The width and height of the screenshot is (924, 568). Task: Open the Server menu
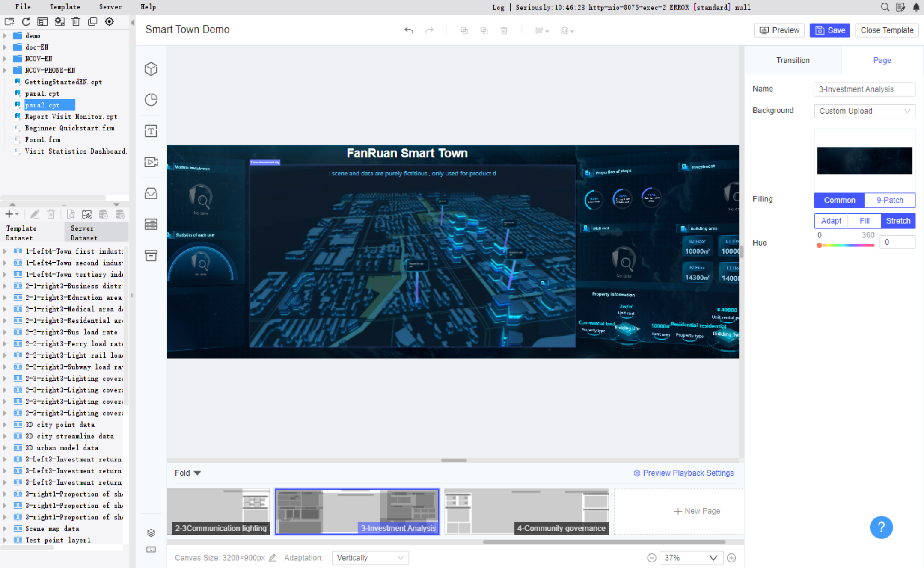click(110, 7)
